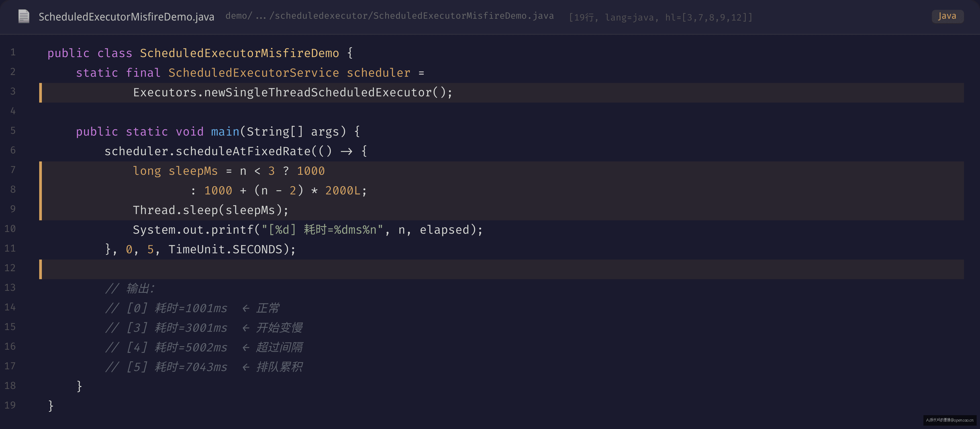Click the demo/.../scheduledexecutor file path text
The width and height of the screenshot is (980, 429).
click(390, 16)
